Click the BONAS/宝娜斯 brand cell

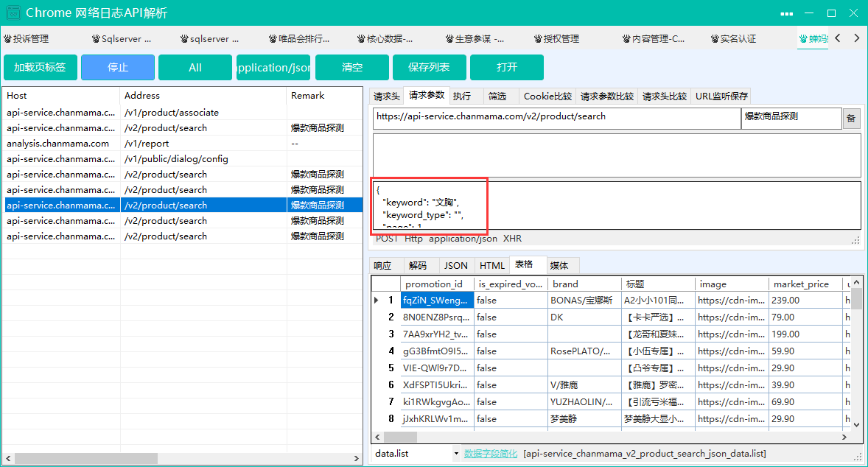point(584,301)
